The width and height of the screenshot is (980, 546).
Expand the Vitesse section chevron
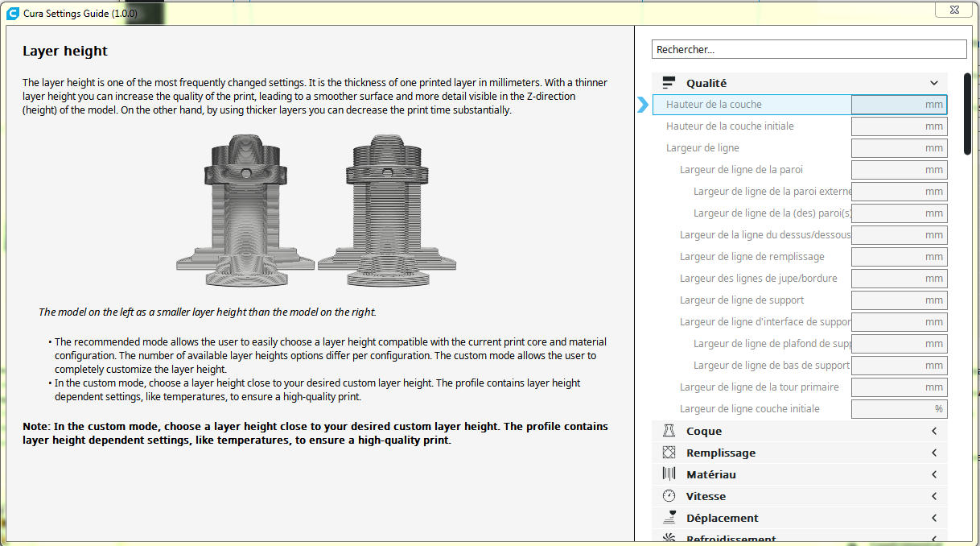point(934,496)
